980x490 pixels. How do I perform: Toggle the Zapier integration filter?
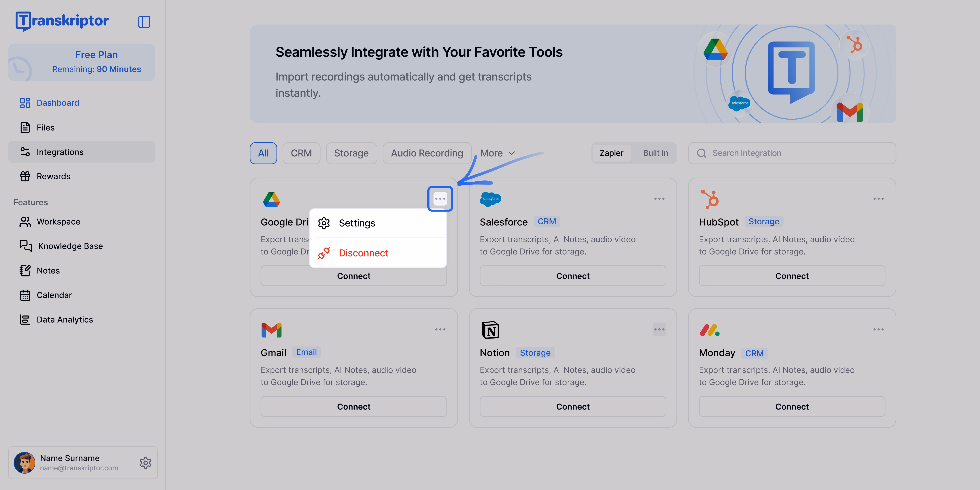[611, 153]
